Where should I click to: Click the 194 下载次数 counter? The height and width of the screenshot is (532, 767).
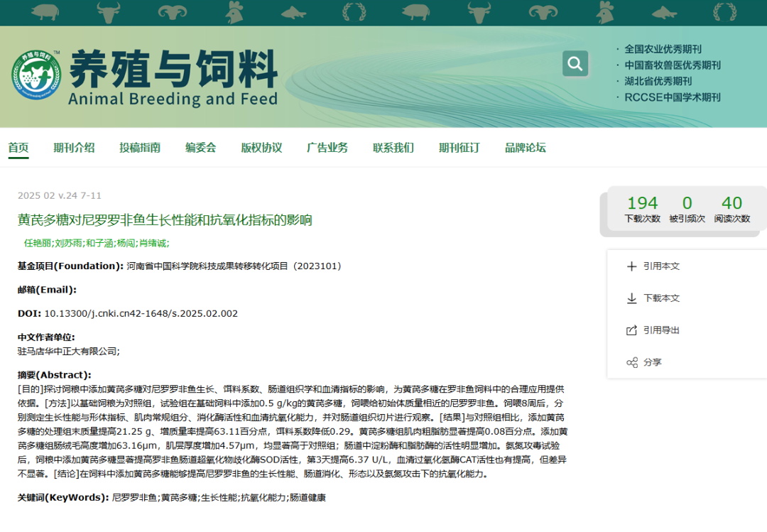[x=642, y=209]
